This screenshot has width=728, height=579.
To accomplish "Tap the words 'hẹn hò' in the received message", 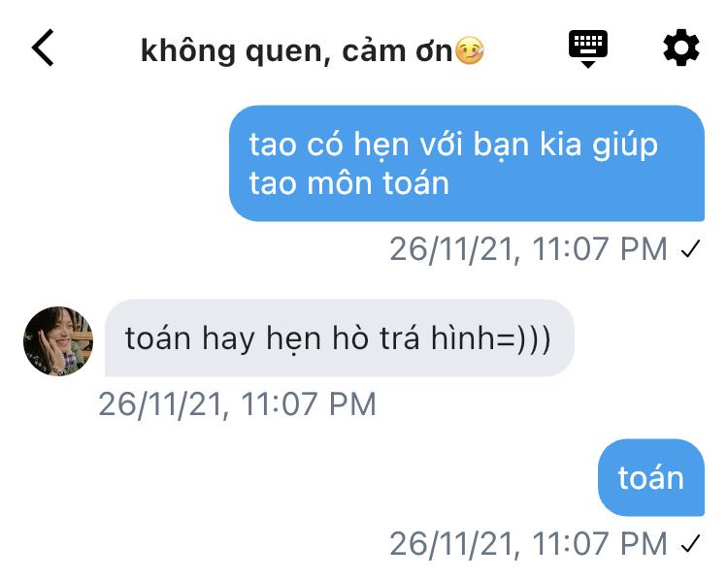I will [317, 338].
